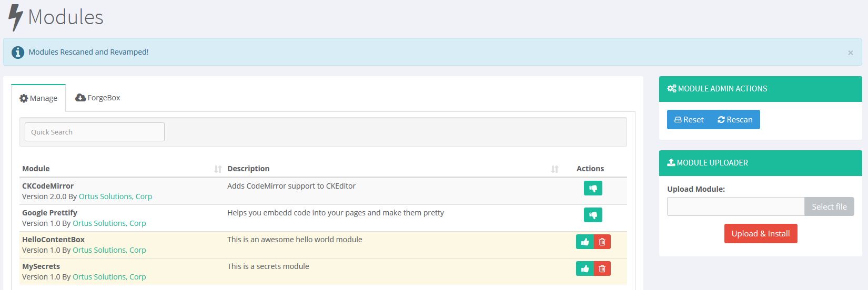Open file picker with Select file
Viewport: 868px width, 290px height.
(x=829, y=207)
